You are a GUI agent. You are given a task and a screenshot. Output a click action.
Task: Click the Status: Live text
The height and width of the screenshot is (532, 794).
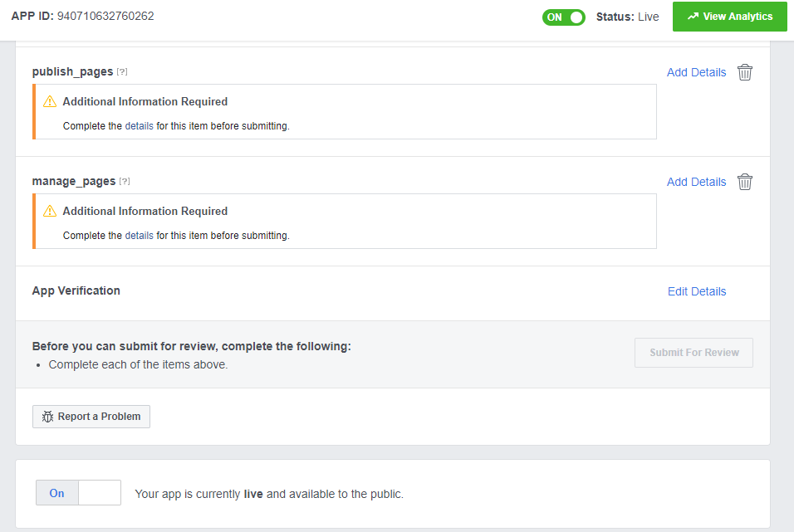point(627,17)
